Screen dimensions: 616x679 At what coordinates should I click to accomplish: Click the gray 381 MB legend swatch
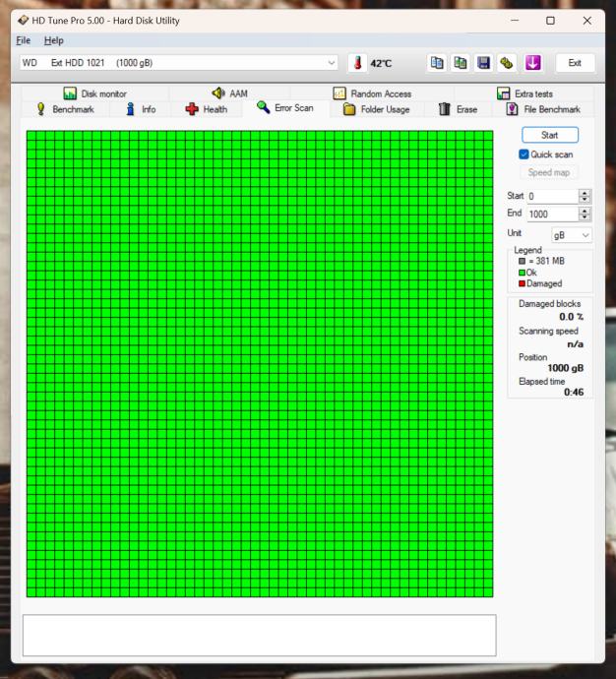tap(522, 261)
